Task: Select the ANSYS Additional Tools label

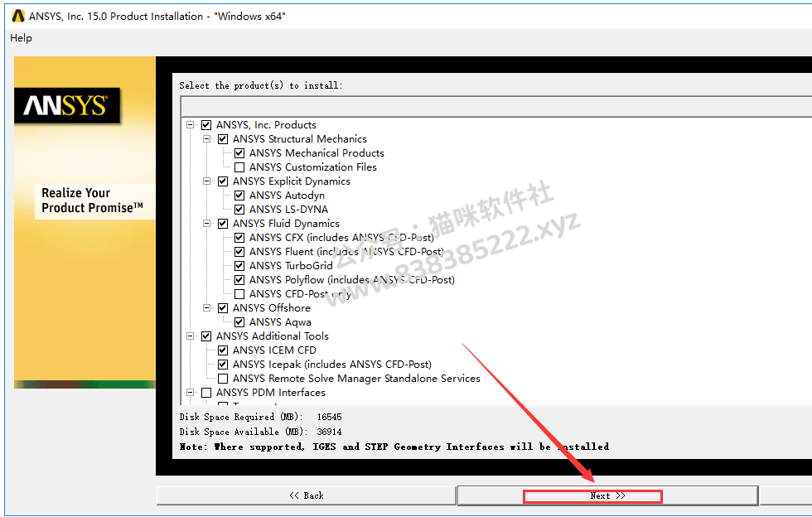Action: pyautogui.click(x=273, y=336)
